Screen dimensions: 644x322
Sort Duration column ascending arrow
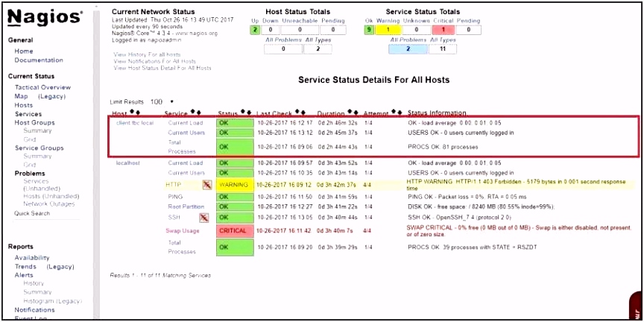click(350, 112)
